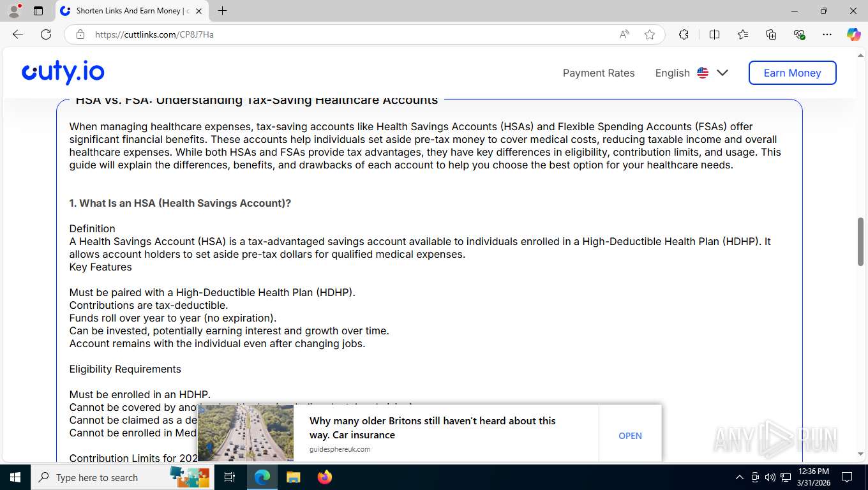Image resolution: width=868 pixels, height=490 pixels.
Task: Refresh the current page
Action: [46, 34]
